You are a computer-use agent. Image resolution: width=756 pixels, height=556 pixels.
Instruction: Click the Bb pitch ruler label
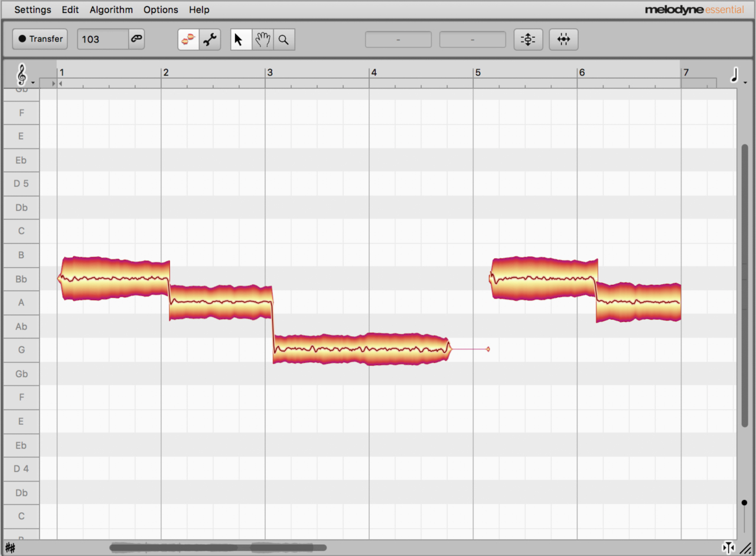coord(21,279)
